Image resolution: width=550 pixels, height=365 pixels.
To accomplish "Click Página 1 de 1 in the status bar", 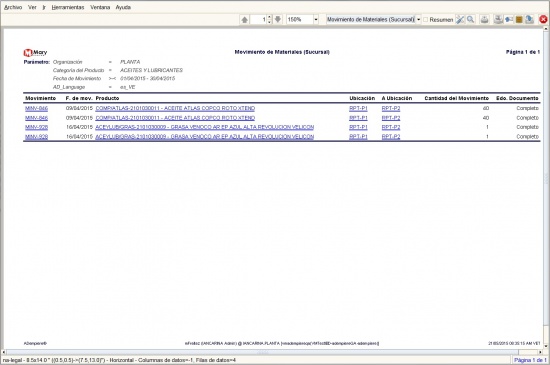I will click(x=530, y=360).
